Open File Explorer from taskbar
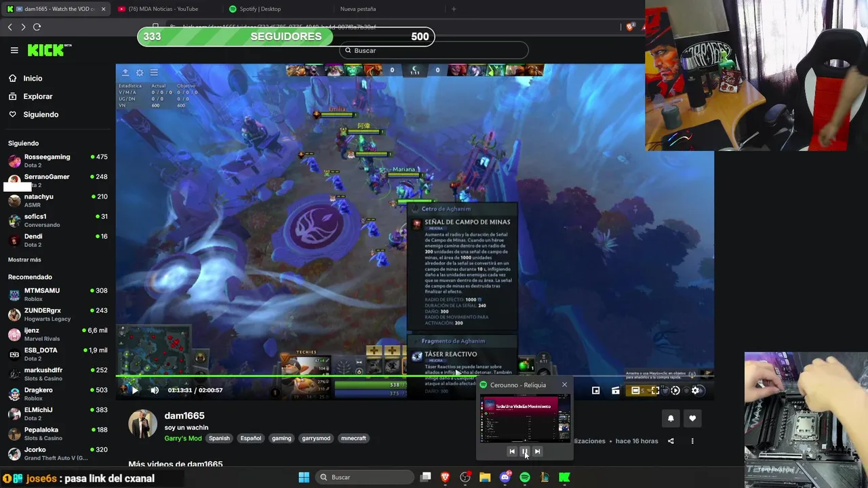 click(x=485, y=477)
